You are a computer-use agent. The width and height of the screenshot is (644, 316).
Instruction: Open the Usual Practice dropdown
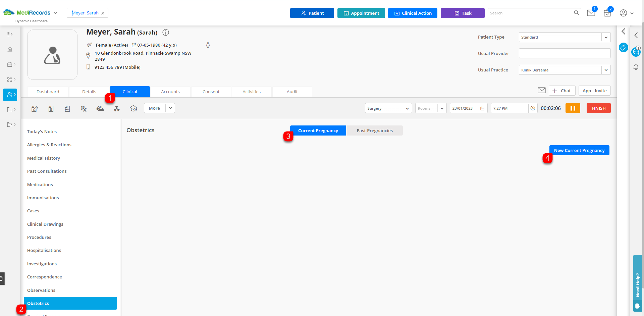pyautogui.click(x=606, y=70)
